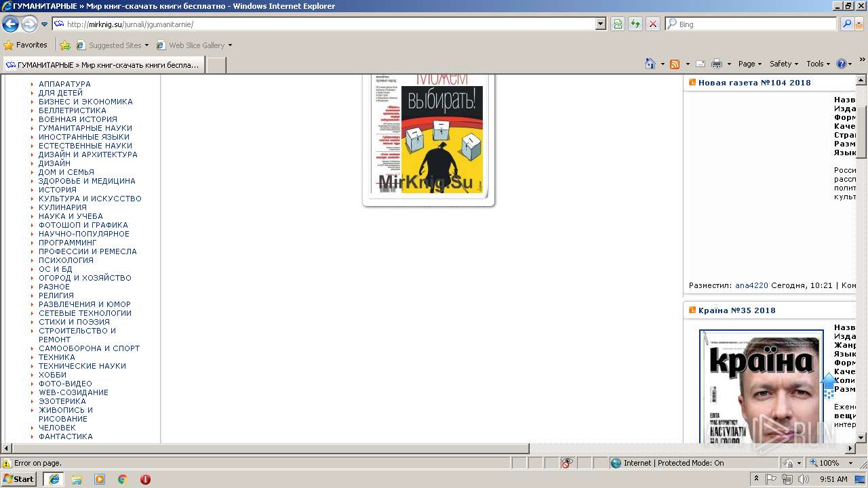This screenshot has height=488, width=868.
Task: Open the АППАРАТУРА category
Action: [64, 84]
